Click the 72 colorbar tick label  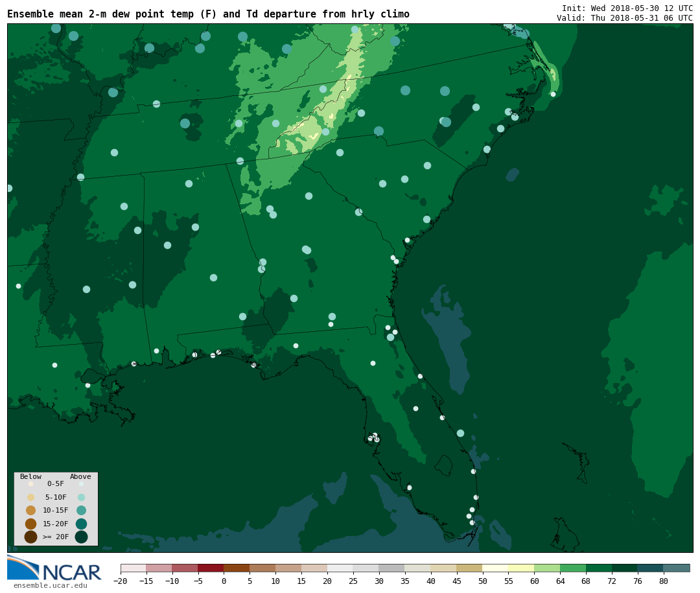pos(612,581)
